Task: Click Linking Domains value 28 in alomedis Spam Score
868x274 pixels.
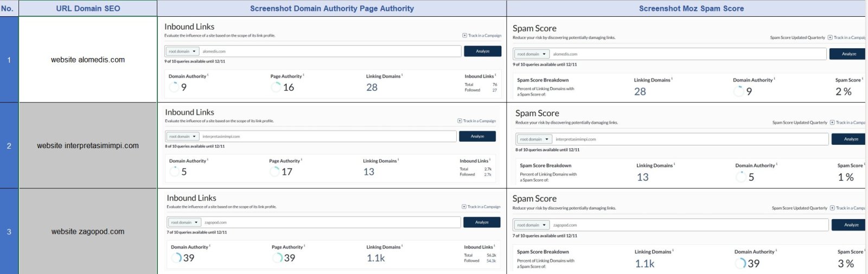Action: point(640,92)
